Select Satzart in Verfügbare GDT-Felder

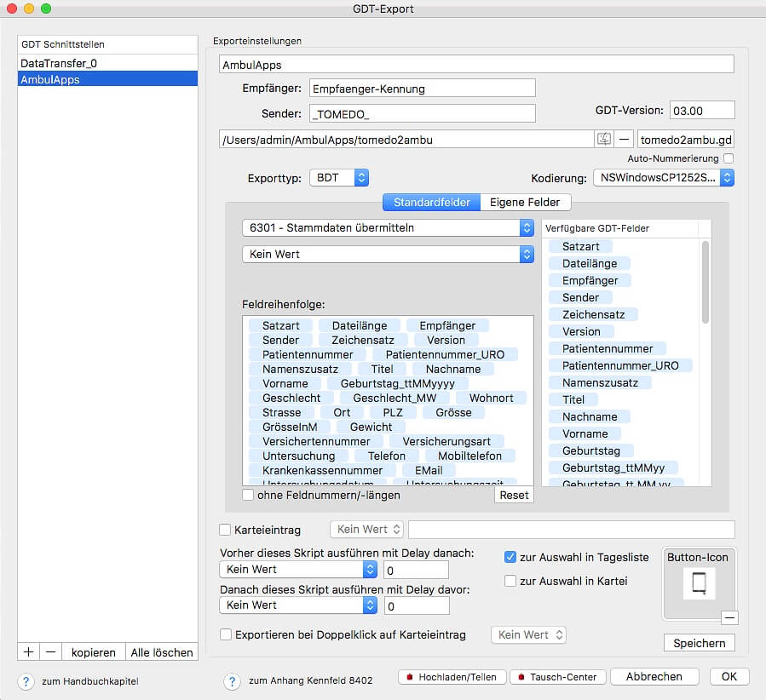click(x=580, y=246)
